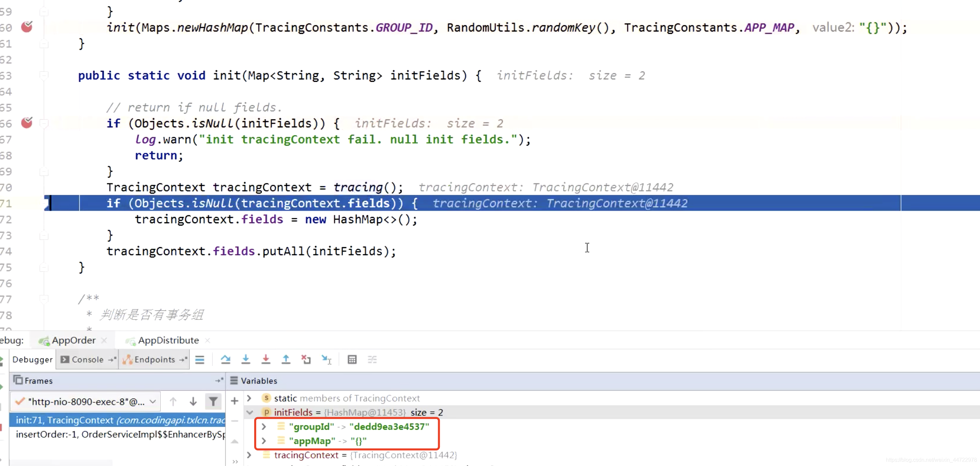Toggle the Variables panel visibility

(x=234, y=380)
